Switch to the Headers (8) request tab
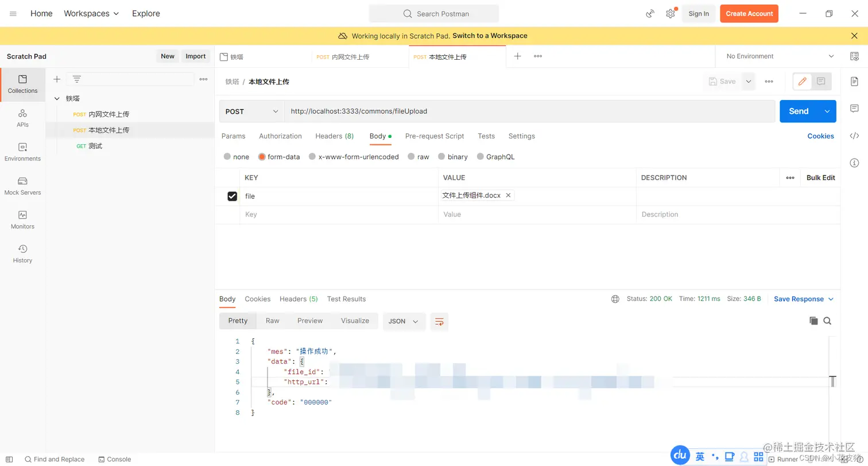868x466 pixels. (x=335, y=136)
